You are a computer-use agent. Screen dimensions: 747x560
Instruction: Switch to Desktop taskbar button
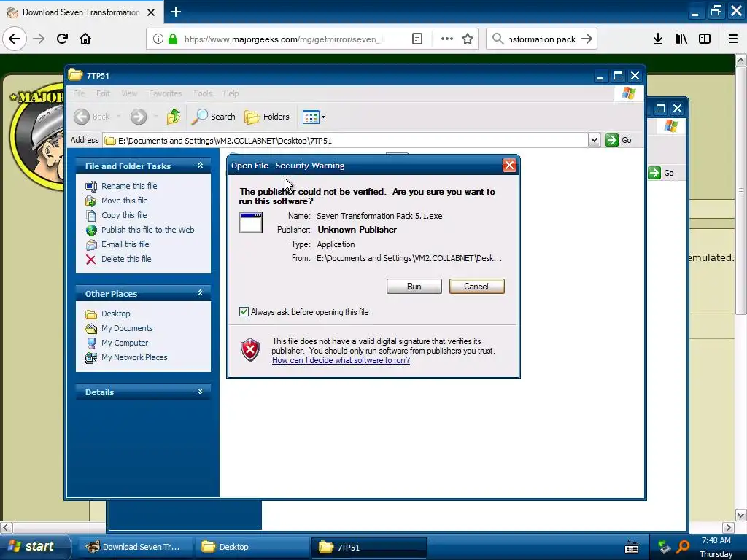[x=252, y=547]
